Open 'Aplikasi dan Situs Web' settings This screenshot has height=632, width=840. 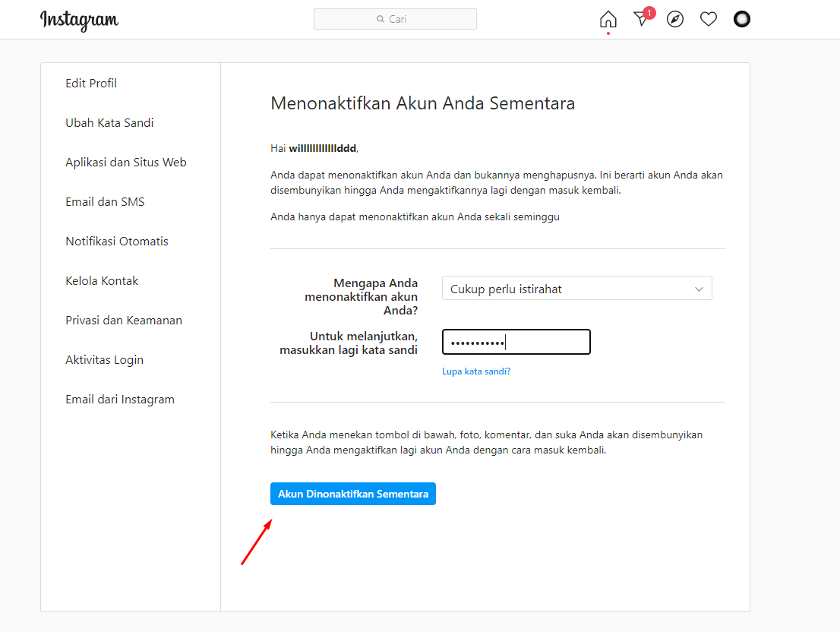point(125,162)
